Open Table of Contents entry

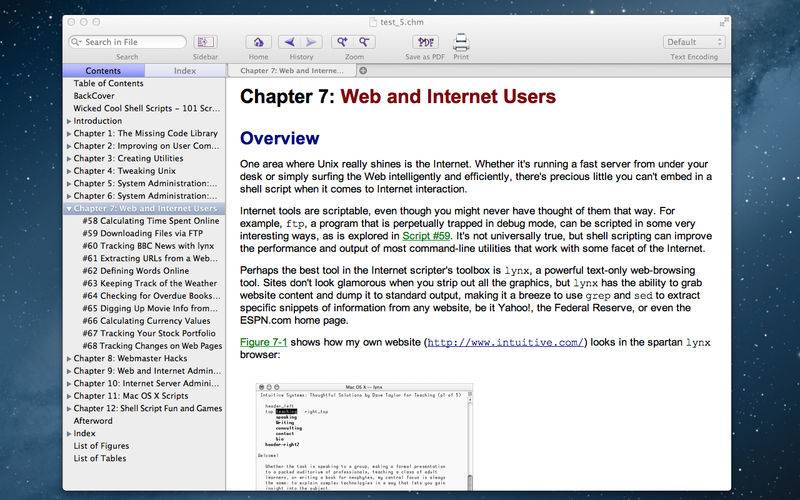(x=108, y=83)
